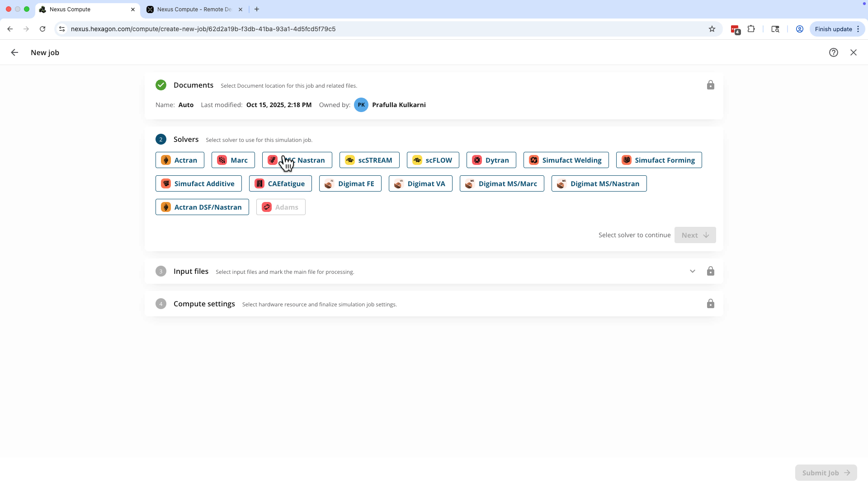
Task: Click the 'Select solver to continue' text
Action: pos(634,235)
